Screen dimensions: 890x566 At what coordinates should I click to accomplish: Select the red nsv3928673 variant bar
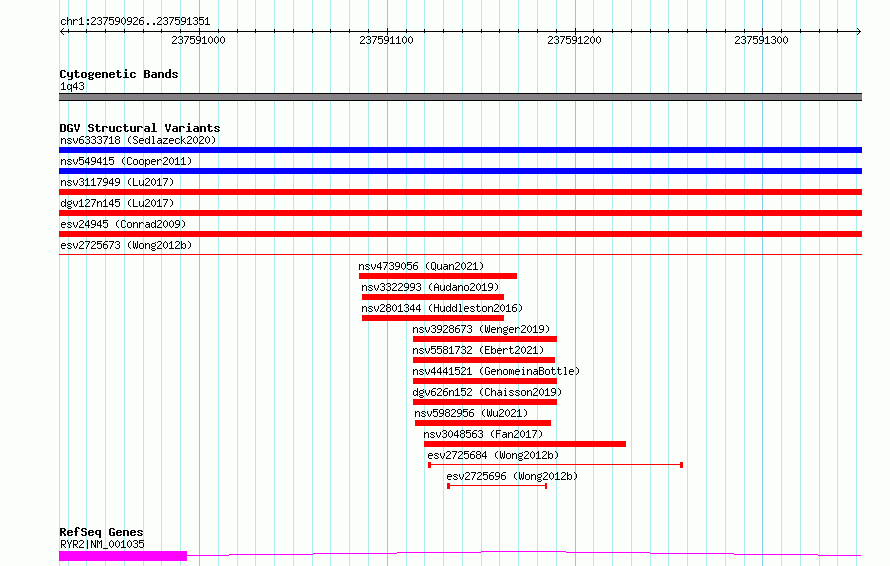[485, 339]
